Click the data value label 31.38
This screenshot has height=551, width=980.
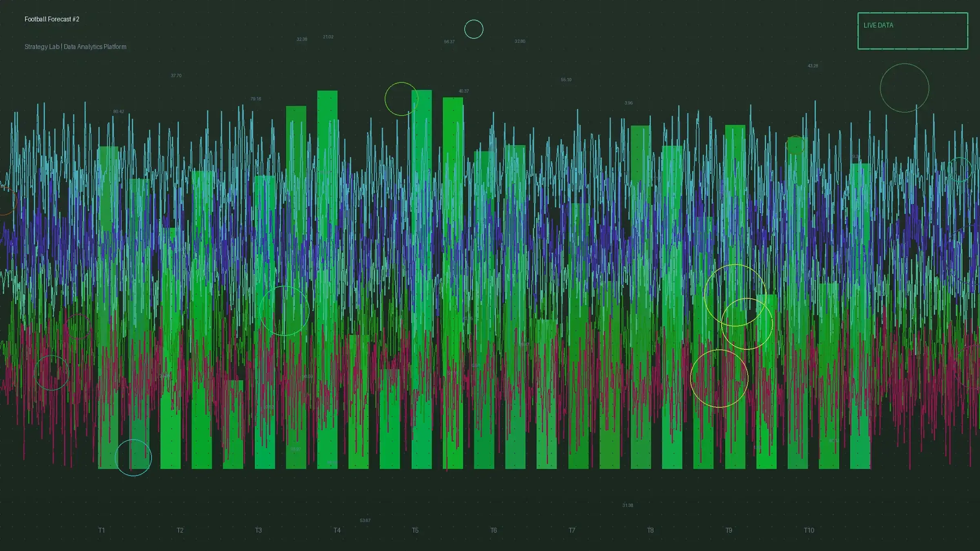pos(628,506)
